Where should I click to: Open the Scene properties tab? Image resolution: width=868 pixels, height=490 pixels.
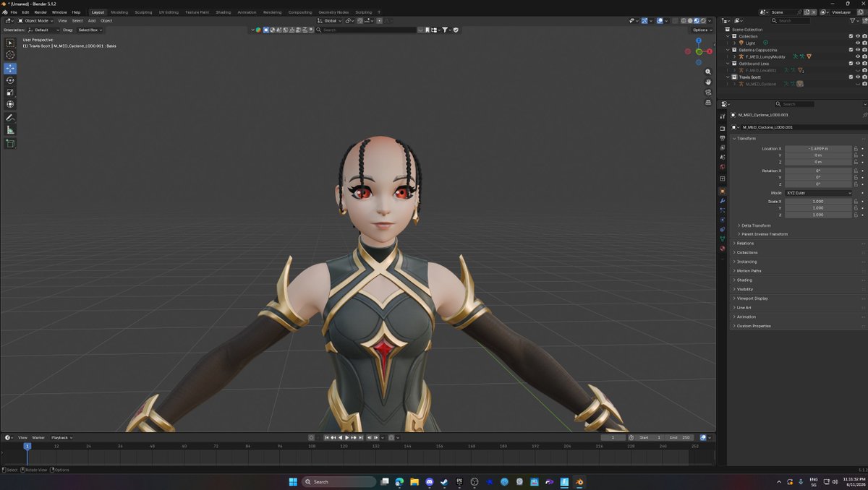[722, 157]
